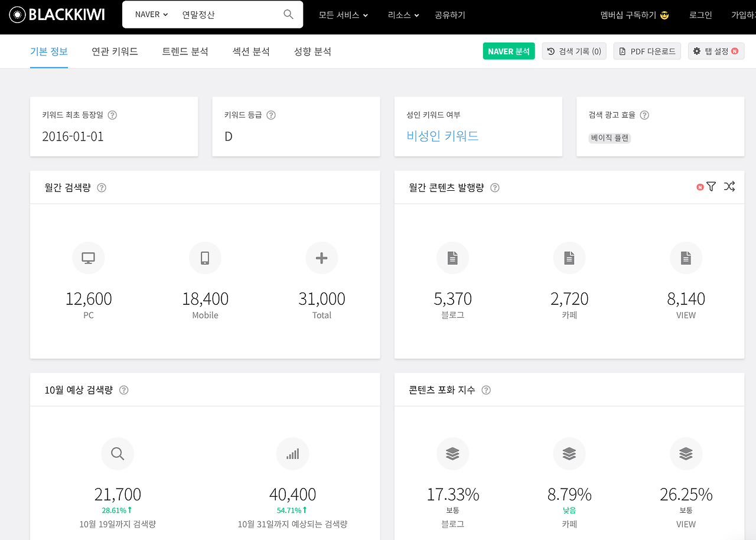
Task: Click the Mobile phone icon
Action: 205,258
